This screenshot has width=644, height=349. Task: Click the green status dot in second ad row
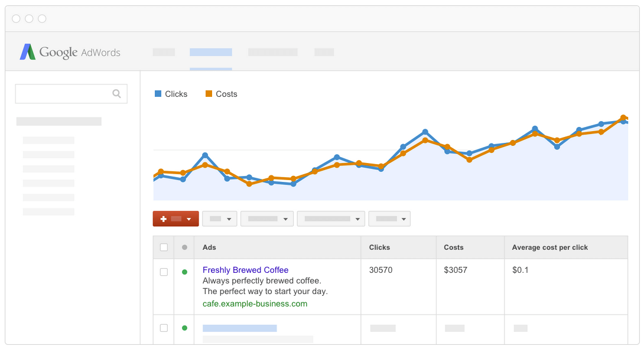[x=184, y=328]
